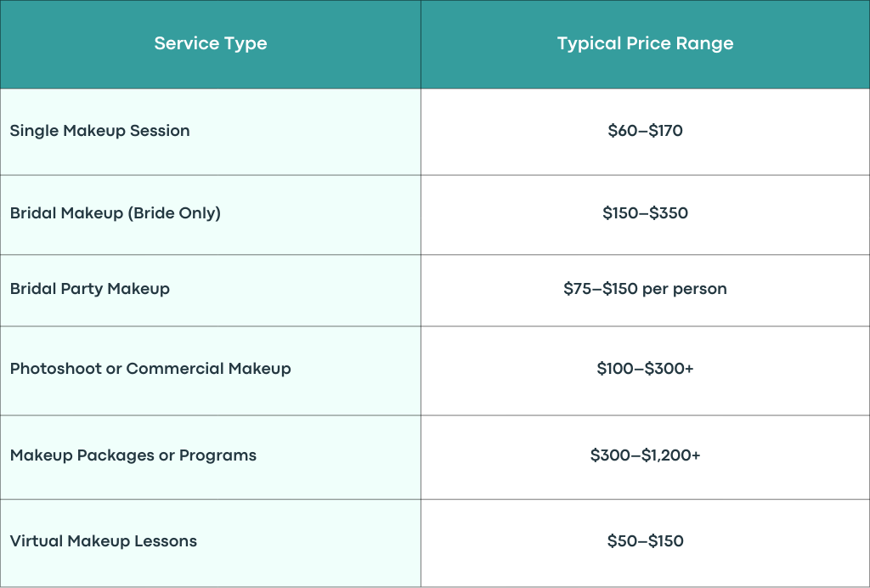Click Bridal Makeup (Bride Only) row label
This screenshot has height=588, width=870.
point(116,213)
